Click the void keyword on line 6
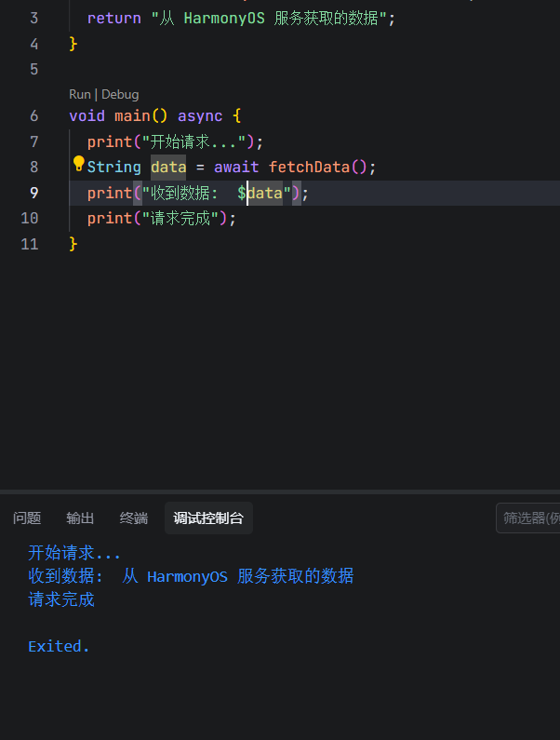The width and height of the screenshot is (560, 740). [x=87, y=116]
